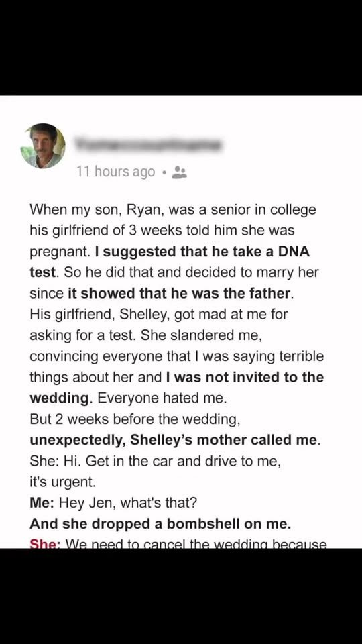The image size is (362, 644).
Task: Click the dot separator after timestamp
Action: click(x=164, y=173)
